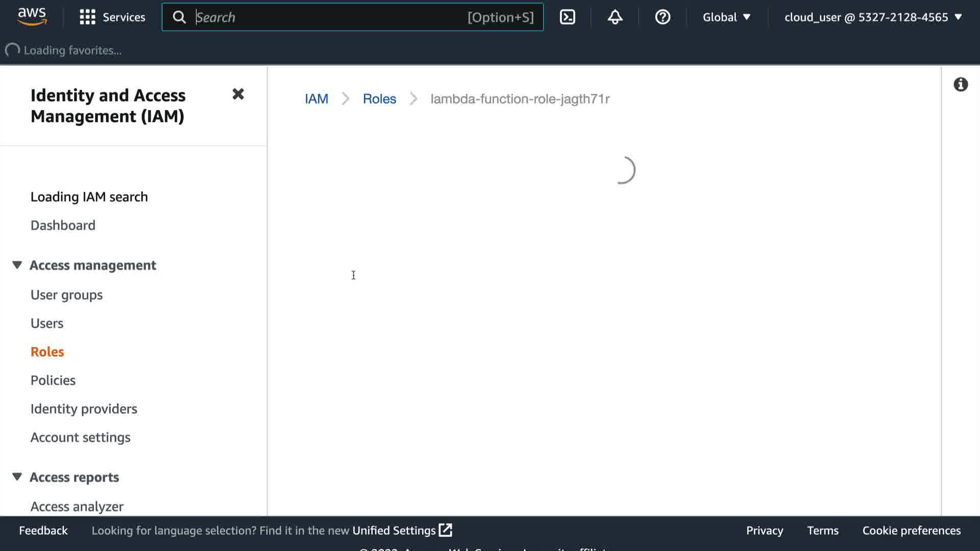Click the Feedback button in footer

(43, 531)
